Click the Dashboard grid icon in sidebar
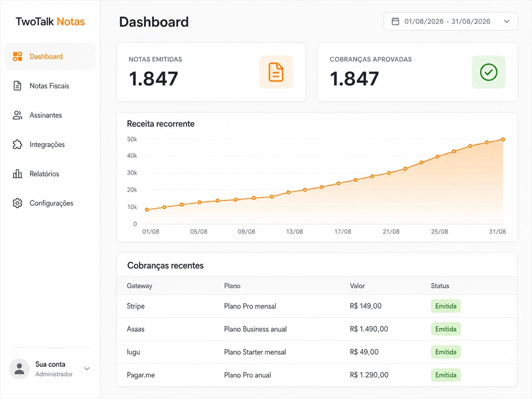Viewport: 532px width, 399px height. [18, 56]
